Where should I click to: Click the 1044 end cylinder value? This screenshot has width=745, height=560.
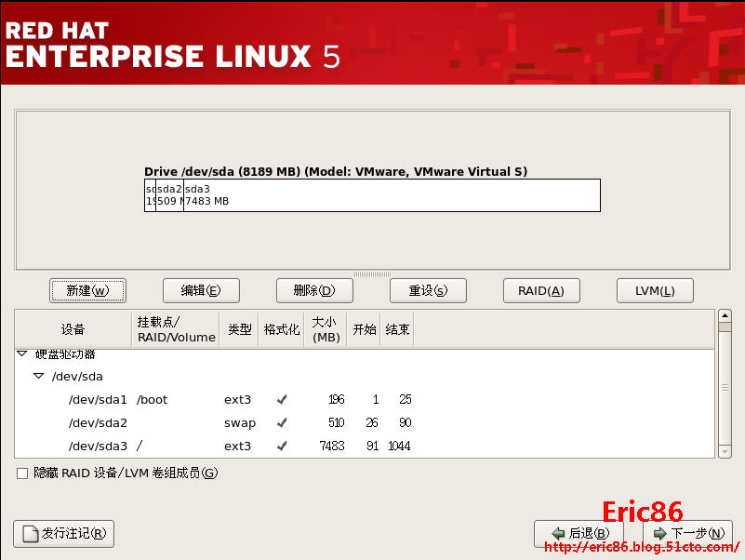pos(399,446)
